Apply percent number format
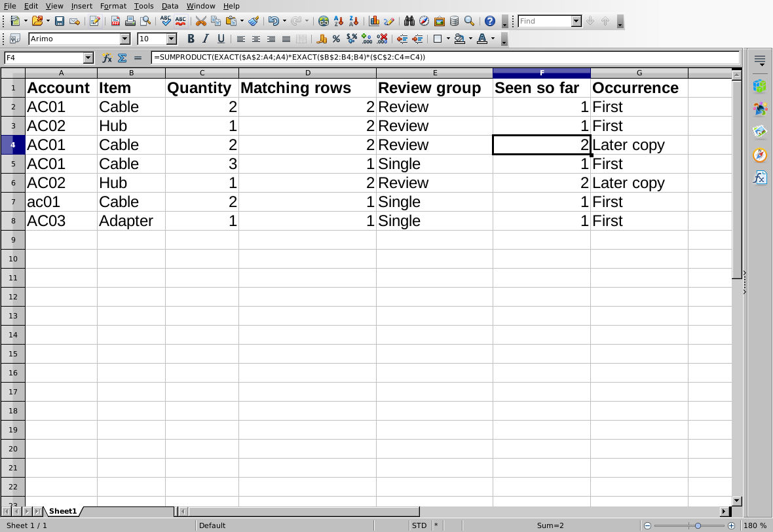Screen dimensions: 773x532 (336, 39)
